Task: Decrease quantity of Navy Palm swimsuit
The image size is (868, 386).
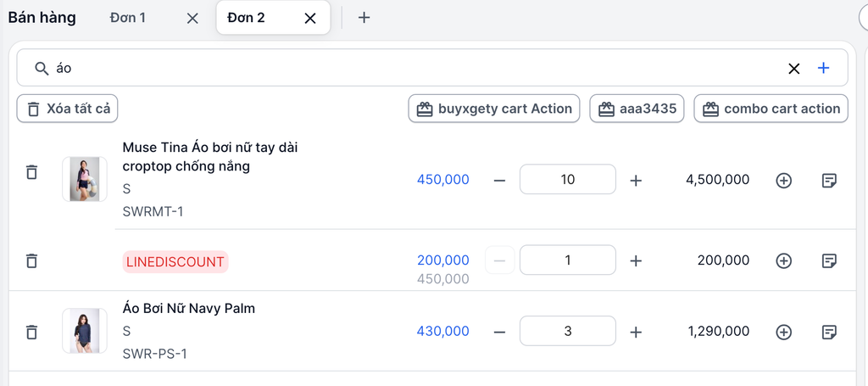Action: pyautogui.click(x=499, y=332)
